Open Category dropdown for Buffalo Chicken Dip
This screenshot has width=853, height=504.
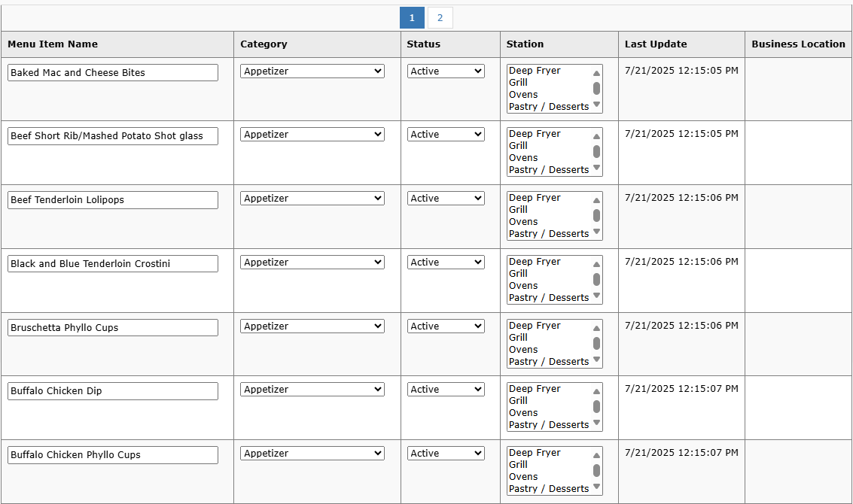(x=312, y=389)
